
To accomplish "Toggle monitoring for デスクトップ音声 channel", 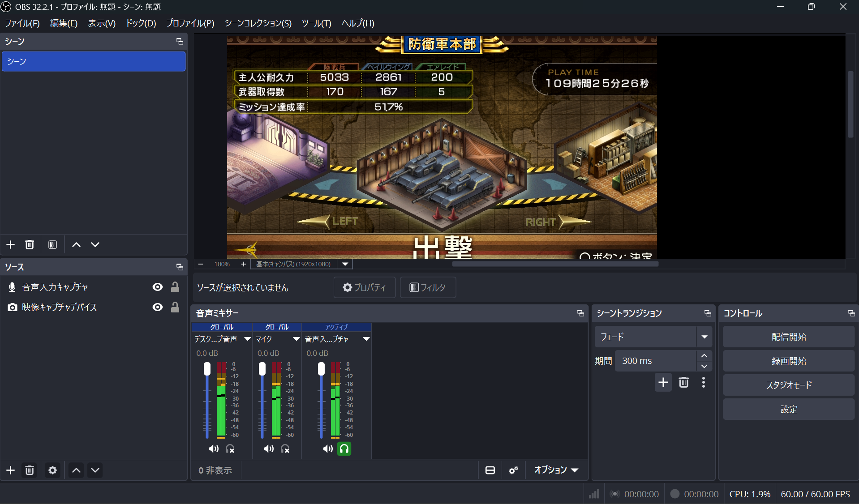I will 230,448.
